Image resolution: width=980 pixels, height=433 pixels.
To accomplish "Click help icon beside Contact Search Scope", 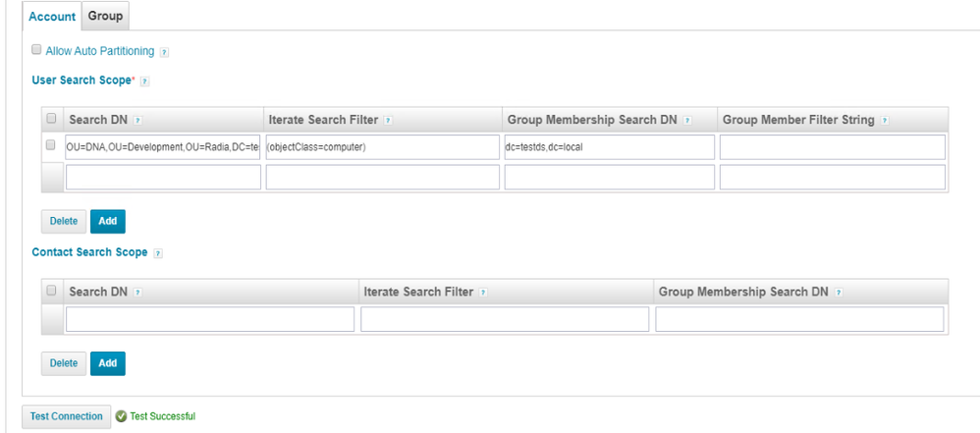I will click(x=158, y=252).
